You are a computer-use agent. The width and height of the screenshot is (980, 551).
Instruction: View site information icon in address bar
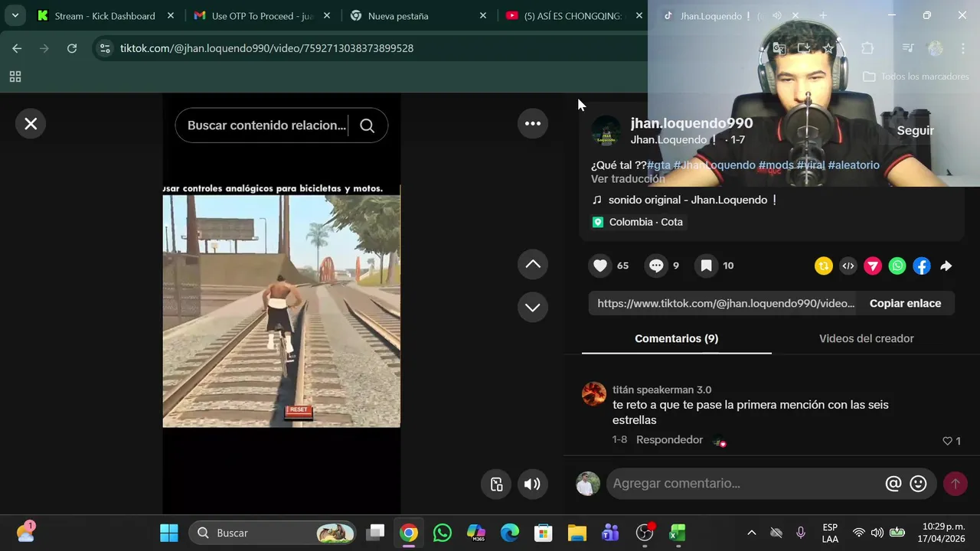[x=105, y=48]
